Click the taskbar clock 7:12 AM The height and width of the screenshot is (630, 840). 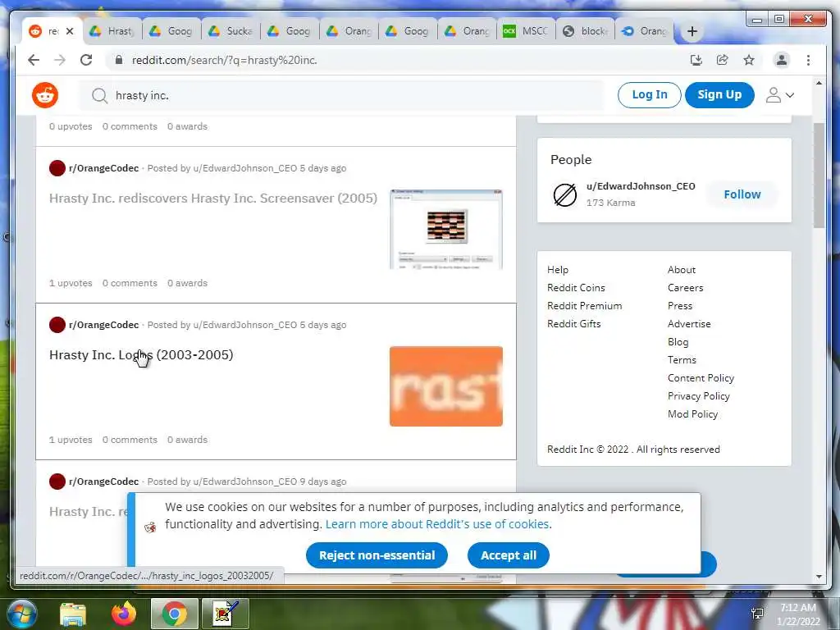click(x=798, y=608)
